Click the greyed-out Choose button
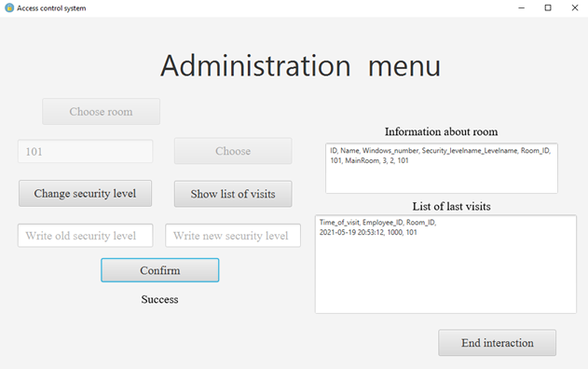Viewport: 588px width, 369px height. [233, 151]
